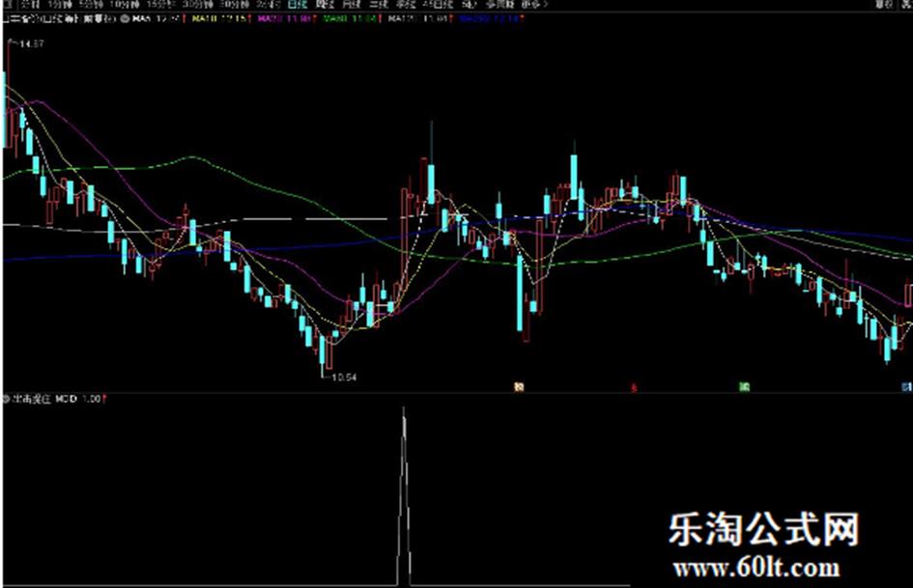Select the 30分钟 period tab
The image size is (913, 588).
tap(197, 4)
